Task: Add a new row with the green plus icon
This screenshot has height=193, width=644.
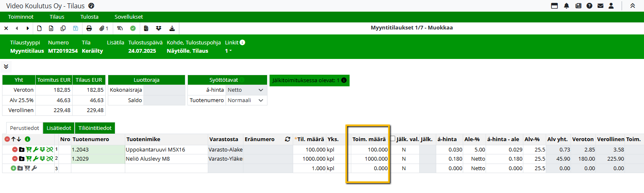Action: pyautogui.click(x=13, y=168)
